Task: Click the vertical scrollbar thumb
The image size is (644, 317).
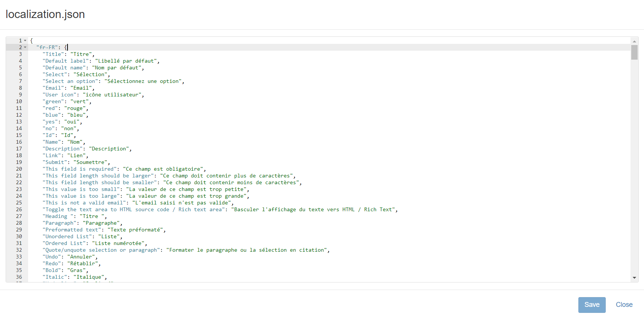Action: (x=634, y=52)
